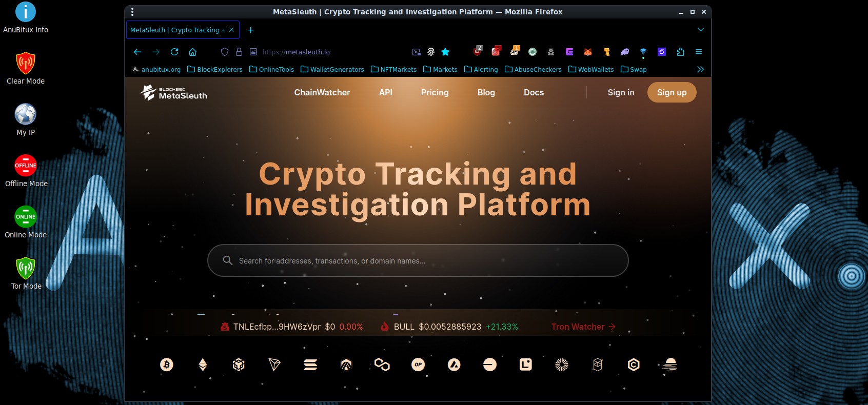Choose the half-sun striped chain icon
This screenshot has width=868, height=405.
pos(670,364)
